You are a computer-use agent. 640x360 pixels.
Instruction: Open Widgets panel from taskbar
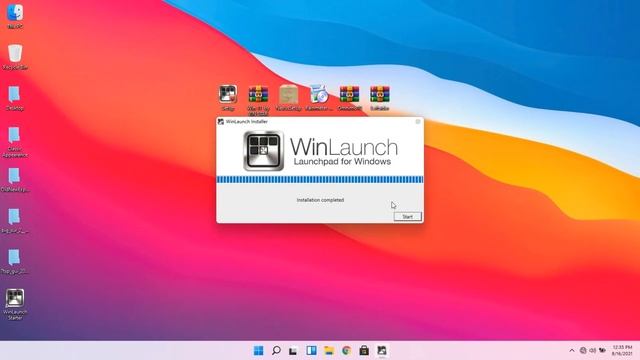311,351
